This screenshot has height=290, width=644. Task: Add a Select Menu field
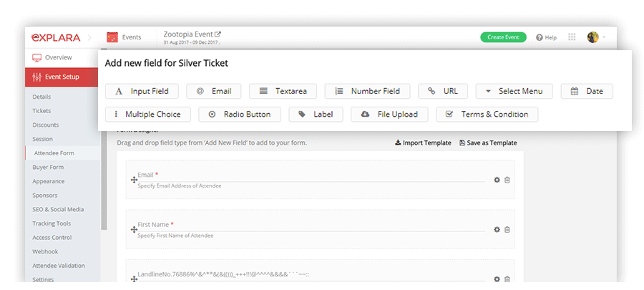click(514, 91)
